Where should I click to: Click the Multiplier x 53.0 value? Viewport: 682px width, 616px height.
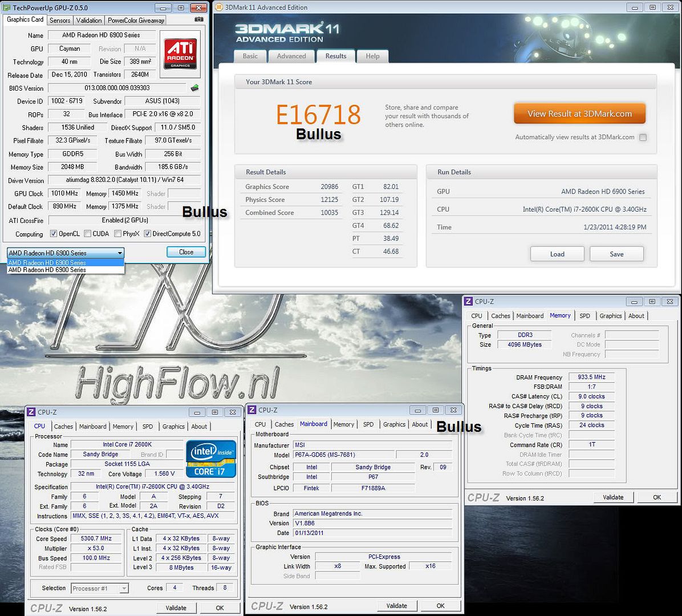[x=96, y=548]
